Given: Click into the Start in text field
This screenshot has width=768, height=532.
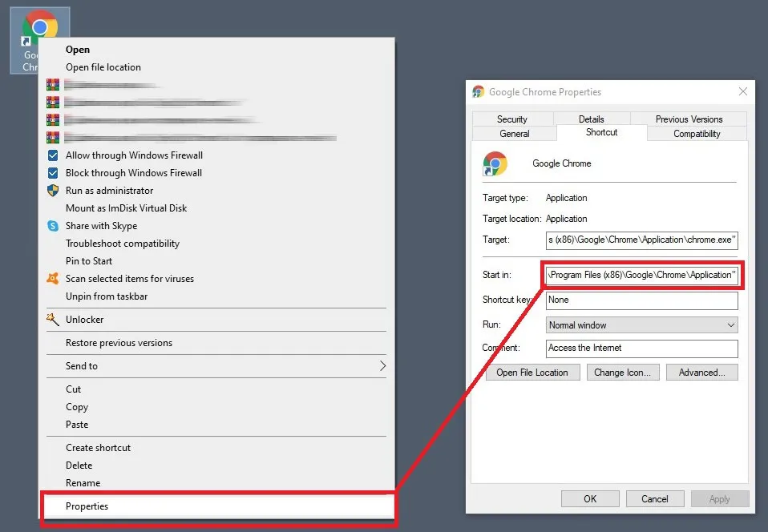Looking at the screenshot, I should [x=641, y=275].
